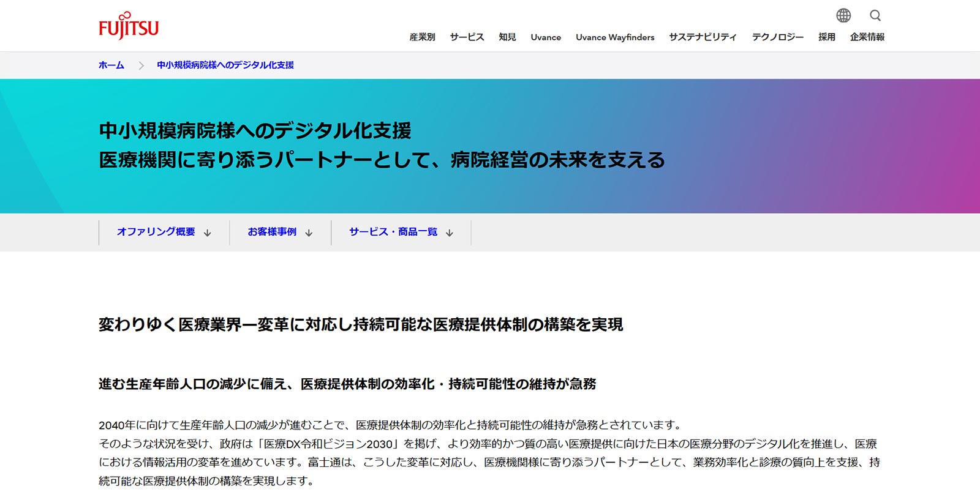Jump to お客様事例 section
980x500 pixels.
coord(272,232)
